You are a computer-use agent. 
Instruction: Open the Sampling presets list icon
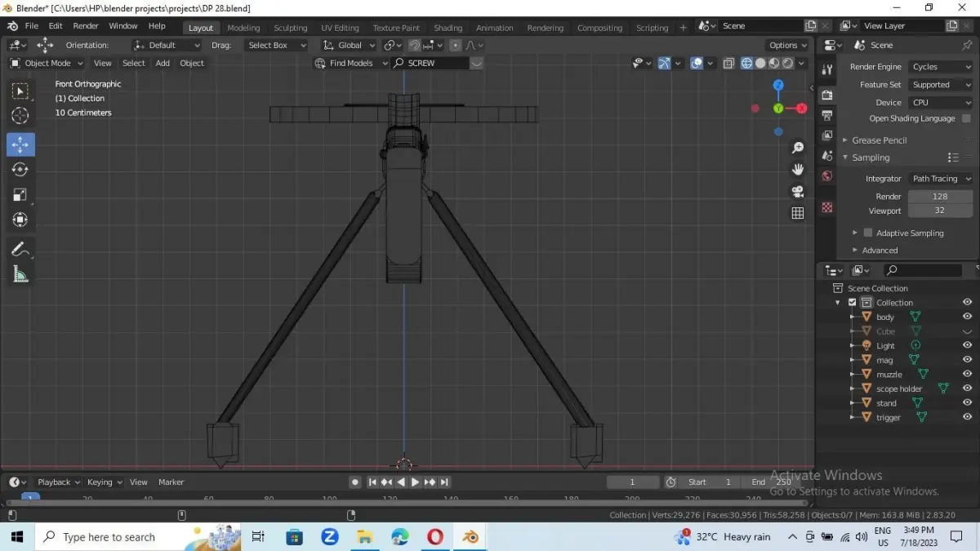pyautogui.click(x=953, y=158)
